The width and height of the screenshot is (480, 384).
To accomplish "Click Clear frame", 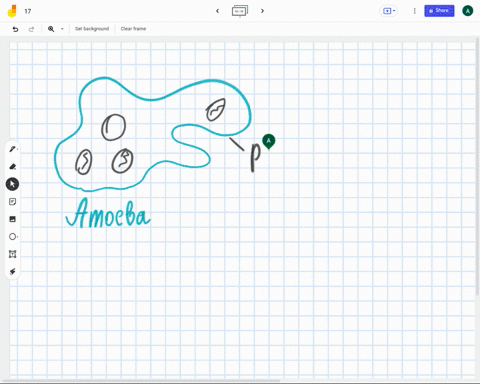I will tap(133, 29).
